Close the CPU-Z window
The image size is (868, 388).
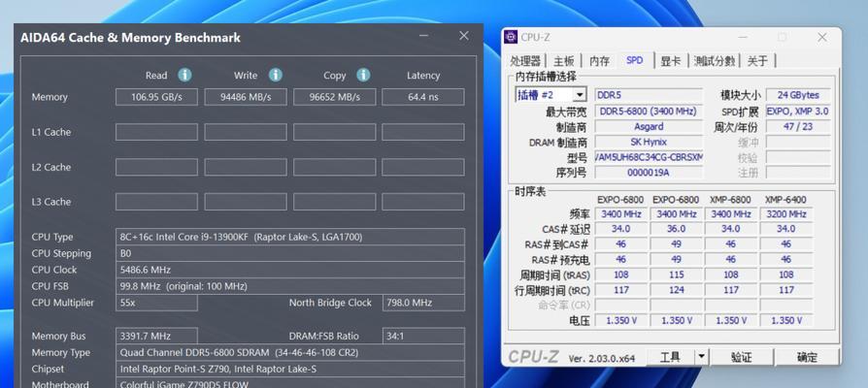(x=822, y=37)
